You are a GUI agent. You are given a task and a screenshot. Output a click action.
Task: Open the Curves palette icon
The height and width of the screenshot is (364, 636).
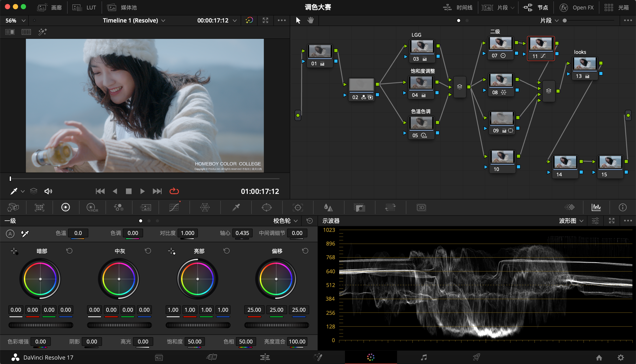tap(174, 207)
